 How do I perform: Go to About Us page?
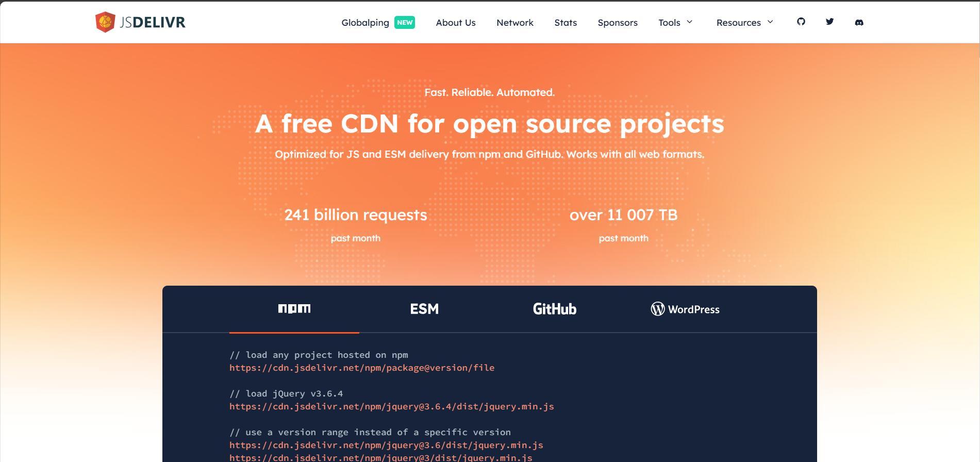(x=456, y=23)
